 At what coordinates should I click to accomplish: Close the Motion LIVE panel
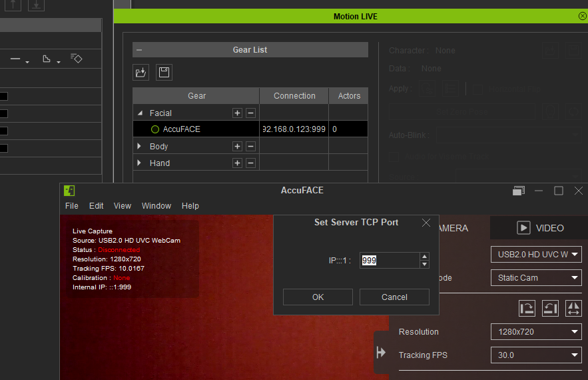click(x=583, y=16)
